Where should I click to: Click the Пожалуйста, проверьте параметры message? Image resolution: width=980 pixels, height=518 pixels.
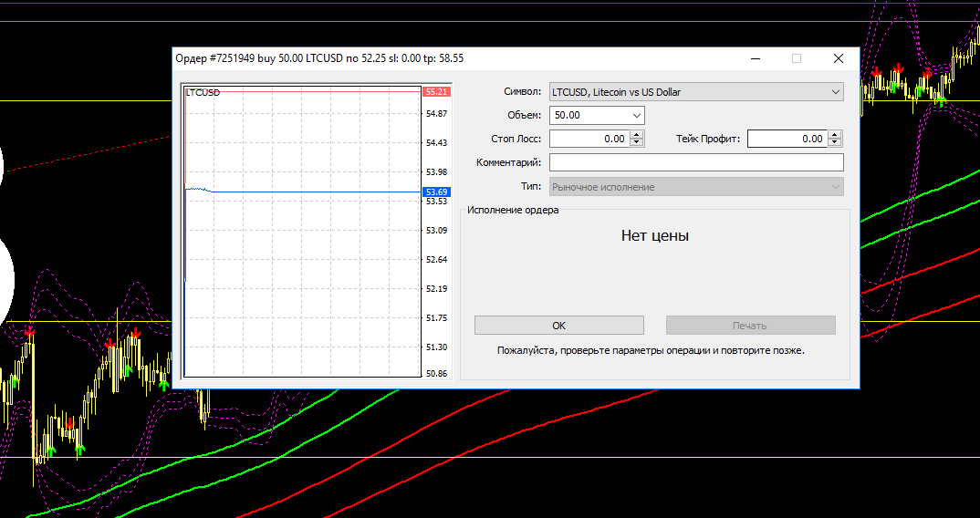(x=651, y=350)
